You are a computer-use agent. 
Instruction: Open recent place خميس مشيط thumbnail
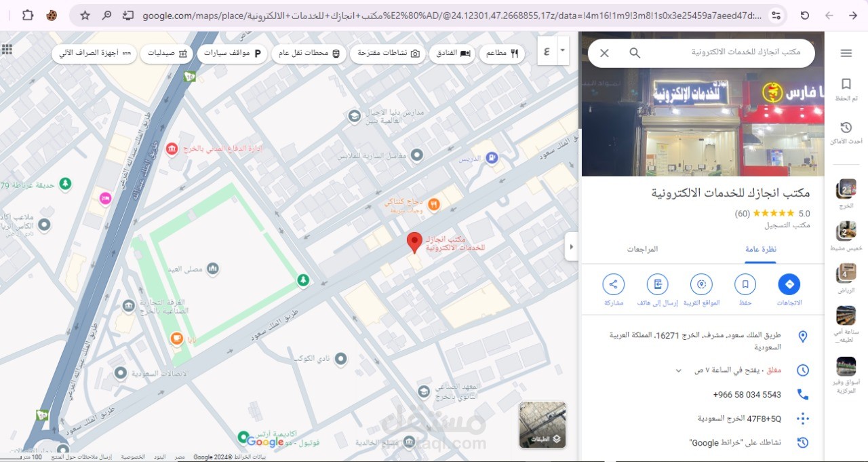[846, 231]
